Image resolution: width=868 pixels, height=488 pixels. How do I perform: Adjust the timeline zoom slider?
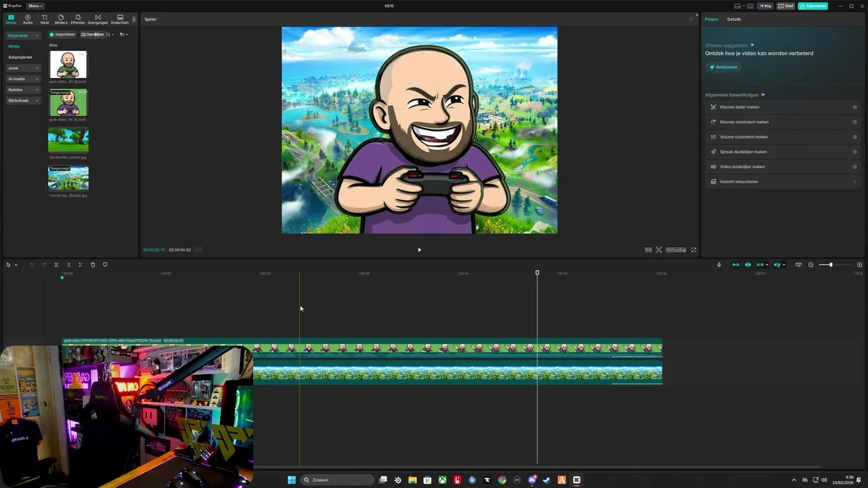[830, 264]
